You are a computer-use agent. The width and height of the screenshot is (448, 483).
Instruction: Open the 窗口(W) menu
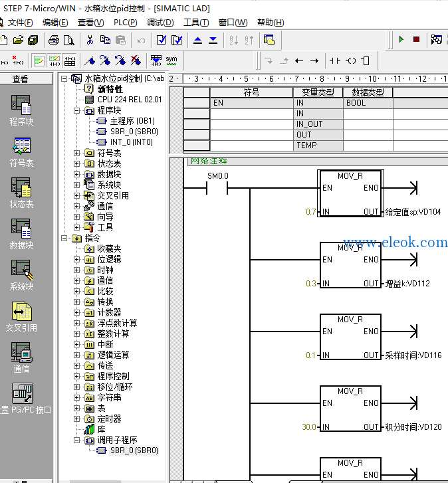click(233, 23)
